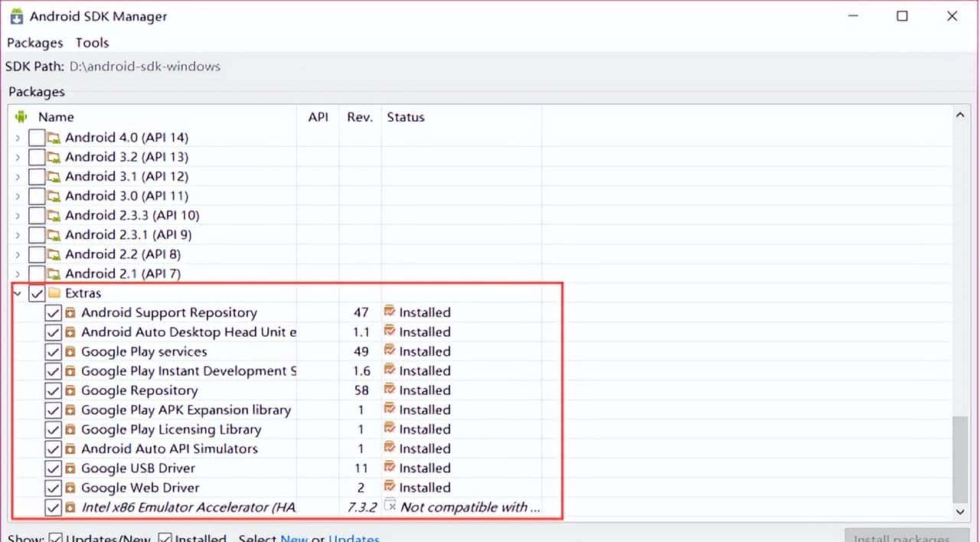Select the Android Support Repository package icon
Screen dimensions: 980x542
(x=70, y=312)
